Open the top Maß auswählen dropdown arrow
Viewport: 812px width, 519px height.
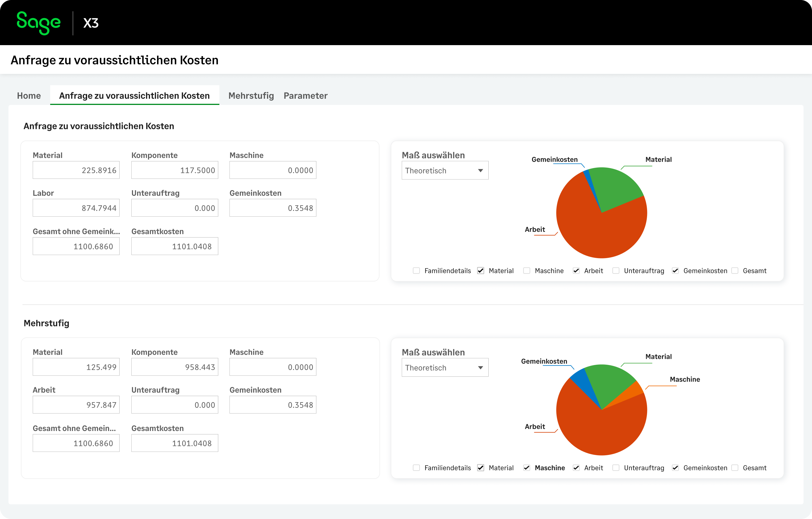[x=480, y=170]
